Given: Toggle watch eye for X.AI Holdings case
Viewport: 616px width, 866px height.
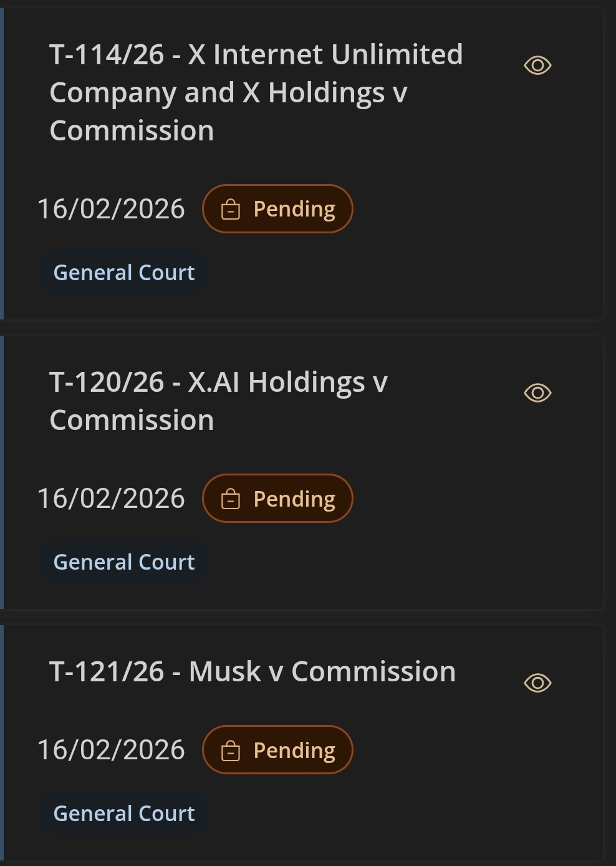Looking at the screenshot, I should coord(537,393).
